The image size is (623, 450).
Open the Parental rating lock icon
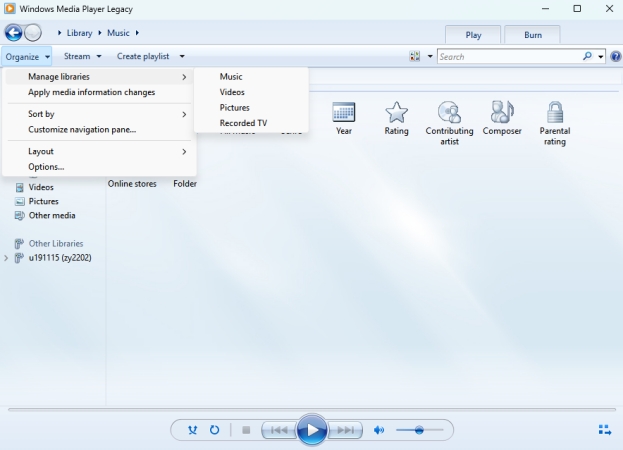tap(555, 112)
